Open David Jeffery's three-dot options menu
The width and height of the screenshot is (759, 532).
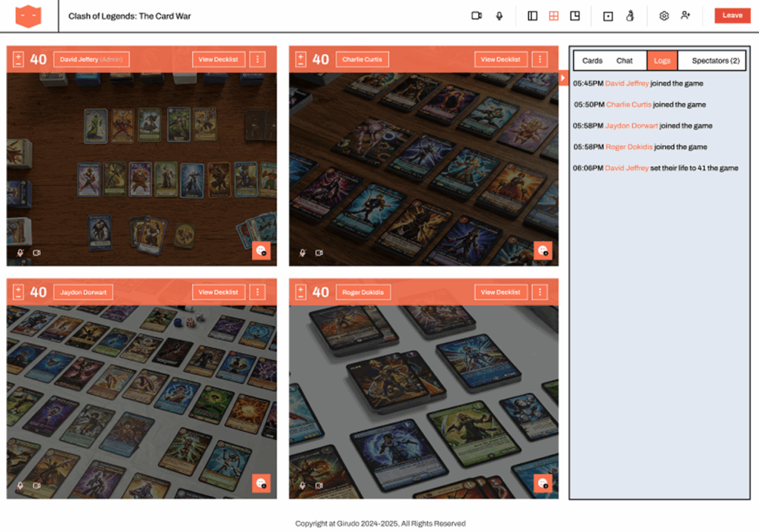pyautogui.click(x=257, y=59)
